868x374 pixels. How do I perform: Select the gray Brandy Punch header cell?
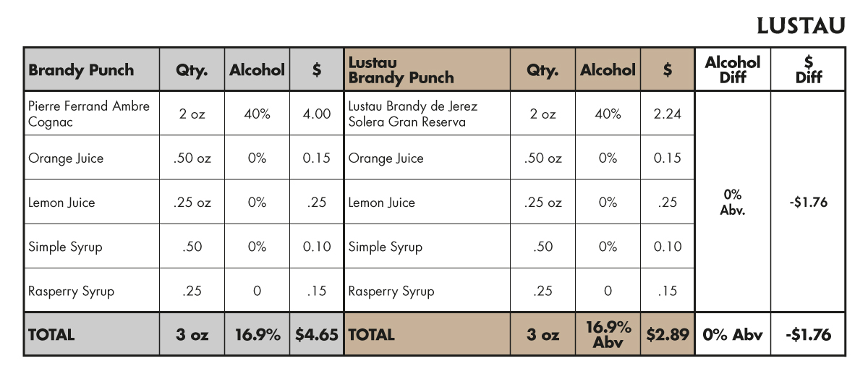click(81, 70)
